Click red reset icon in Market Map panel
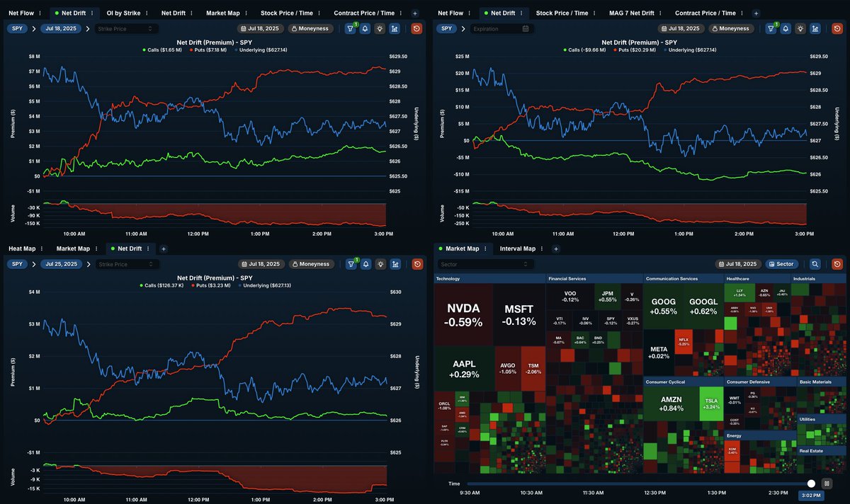The width and height of the screenshot is (850, 504). point(837,264)
